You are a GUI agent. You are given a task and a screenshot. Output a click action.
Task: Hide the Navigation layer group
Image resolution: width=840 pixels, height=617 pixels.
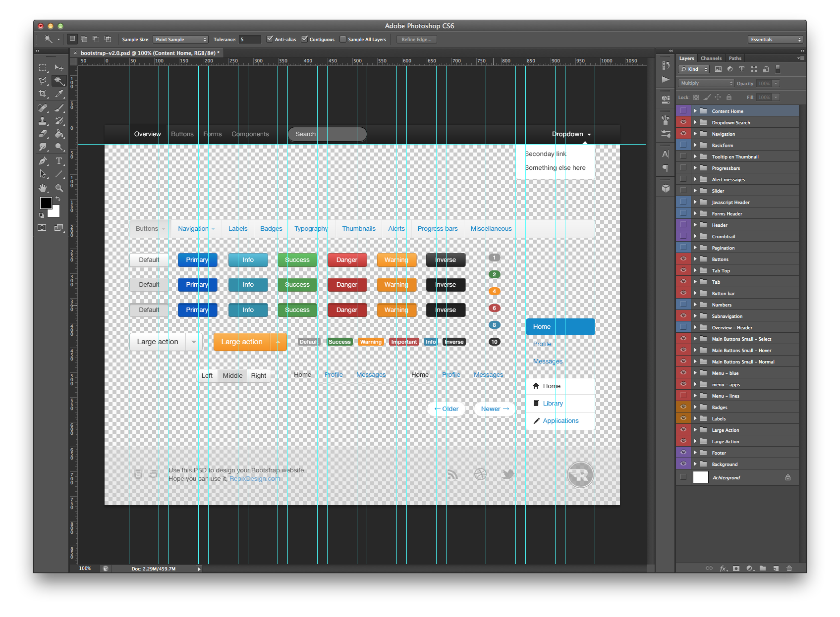pos(683,134)
